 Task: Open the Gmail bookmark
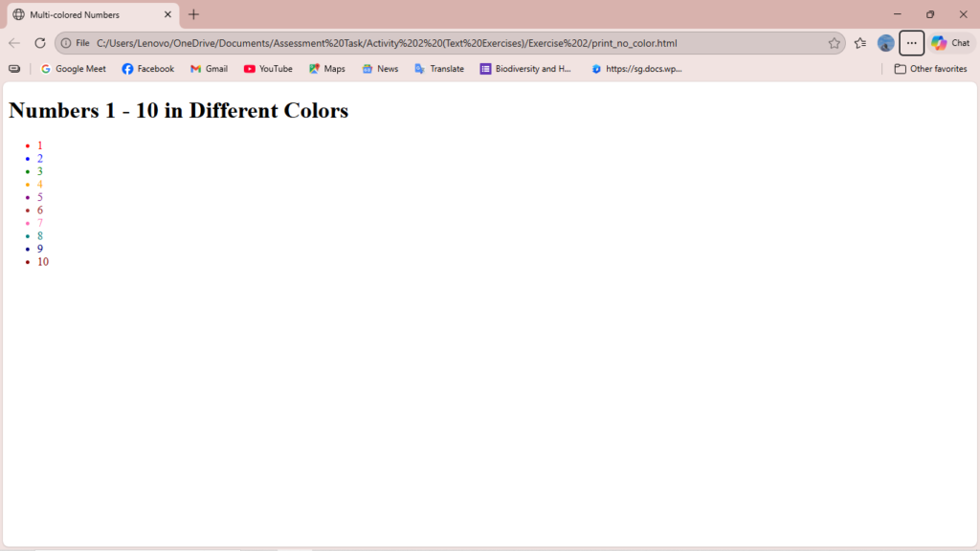tap(209, 69)
